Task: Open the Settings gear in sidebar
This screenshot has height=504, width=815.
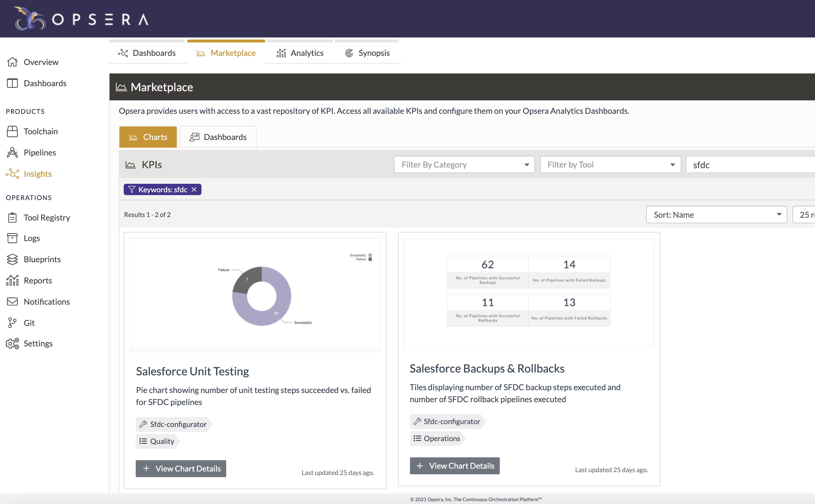Action: coord(12,343)
